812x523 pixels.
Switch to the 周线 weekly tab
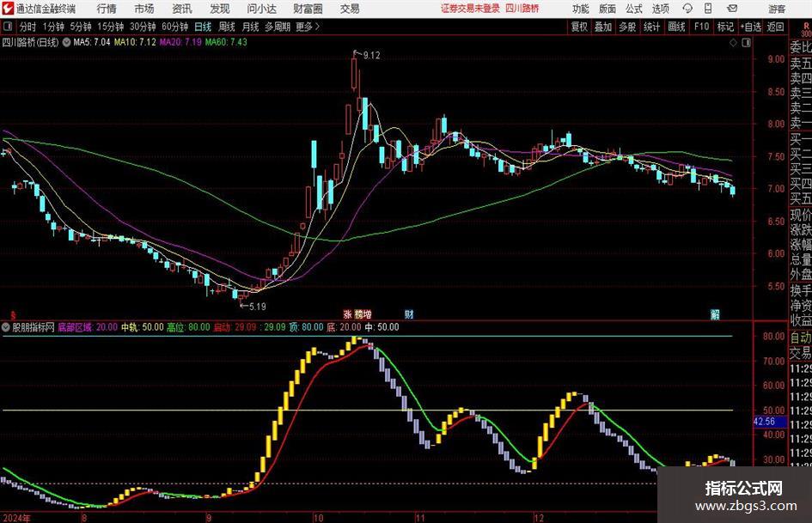coord(226,27)
